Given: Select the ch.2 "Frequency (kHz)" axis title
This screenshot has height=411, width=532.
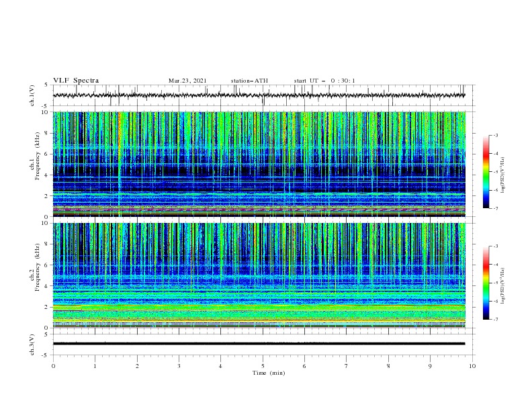Looking at the screenshot, I should pos(37,267).
